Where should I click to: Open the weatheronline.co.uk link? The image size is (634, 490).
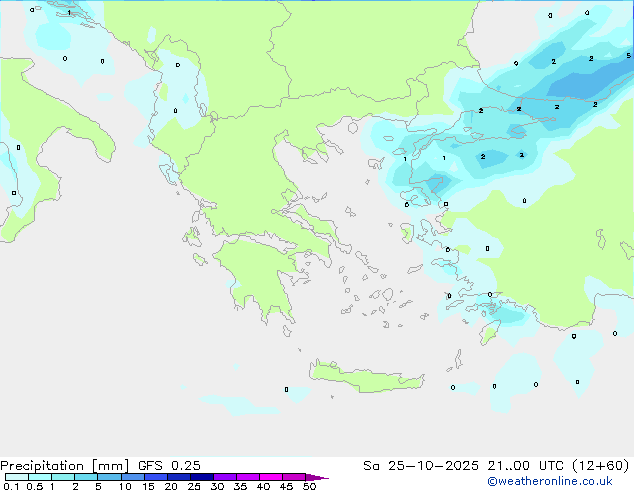[x=550, y=481]
